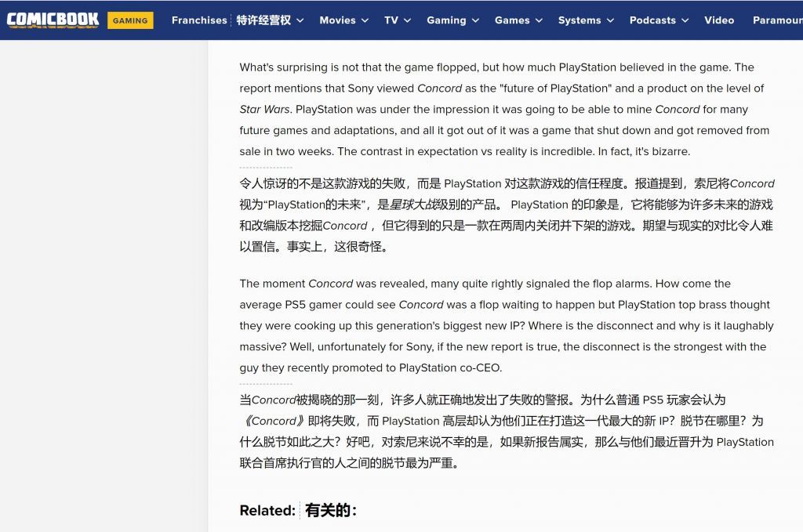Click the ComicBook logo
Screen dimensions: 803x532
point(53,20)
